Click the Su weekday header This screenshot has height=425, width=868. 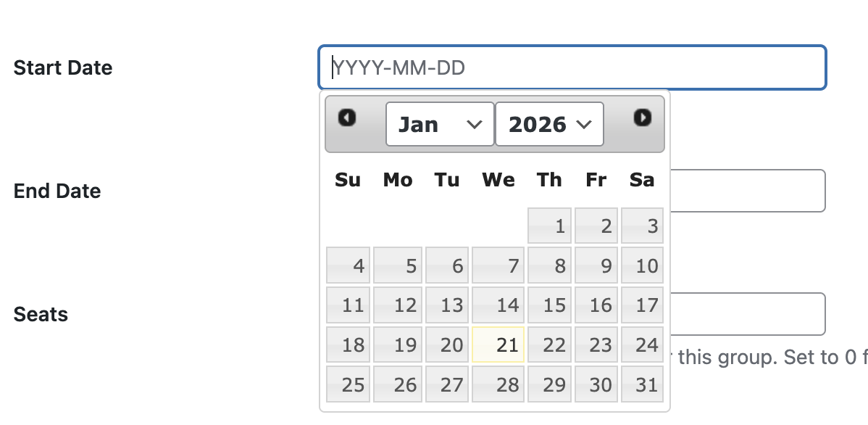348,180
